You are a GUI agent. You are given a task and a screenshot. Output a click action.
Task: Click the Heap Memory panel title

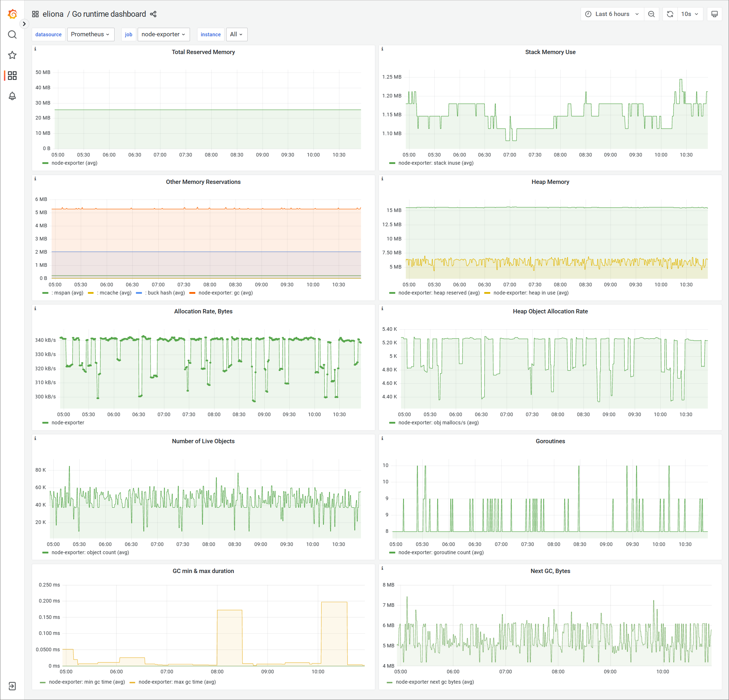[550, 182]
